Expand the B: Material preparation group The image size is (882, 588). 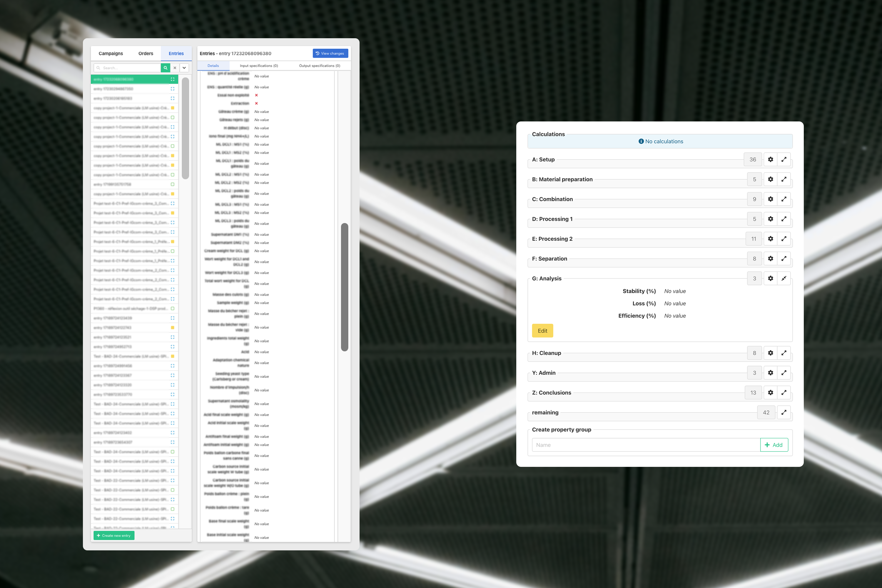(x=784, y=179)
